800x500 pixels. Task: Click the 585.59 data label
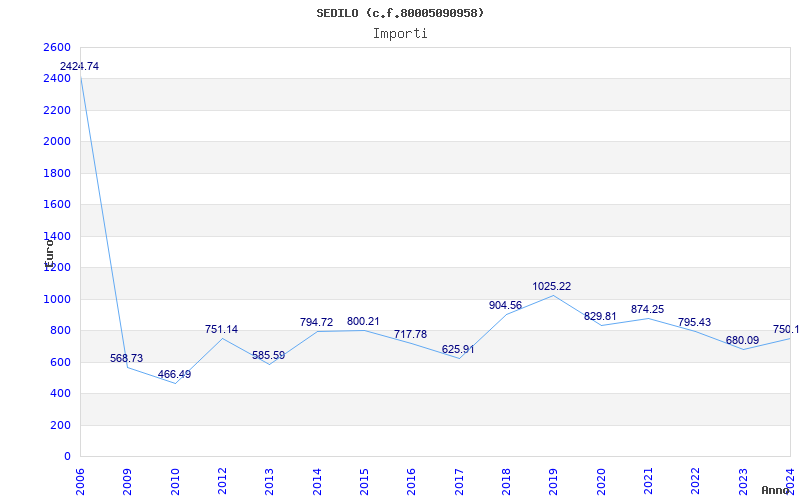[x=268, y=355]
